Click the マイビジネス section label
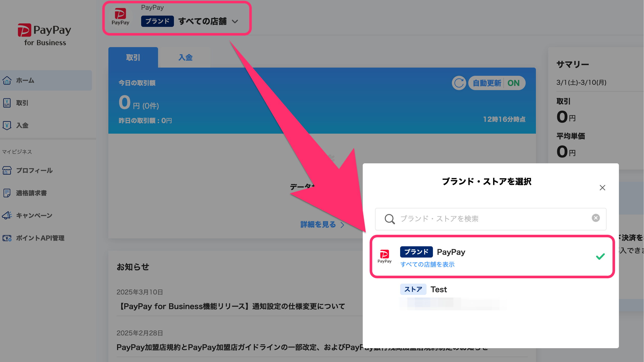This screenshot has width=644, height=362. pyautogui.click(x=17, y=152)
